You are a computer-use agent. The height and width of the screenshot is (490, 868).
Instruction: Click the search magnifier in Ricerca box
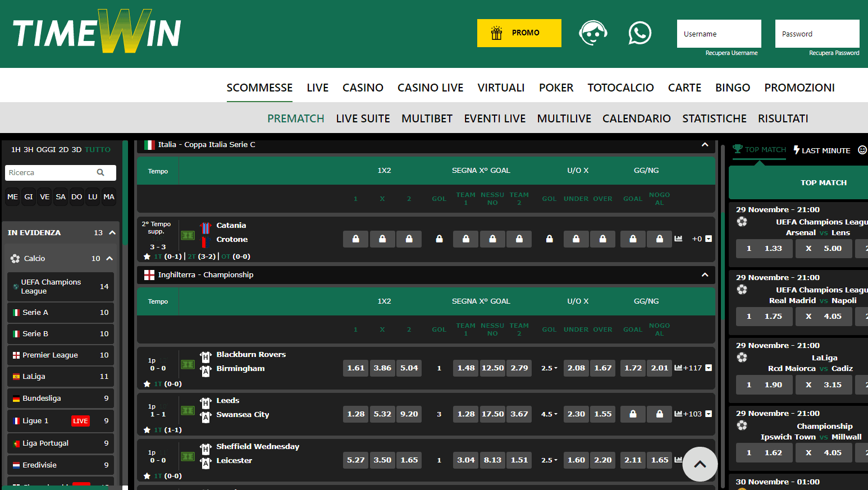point(100,172)
